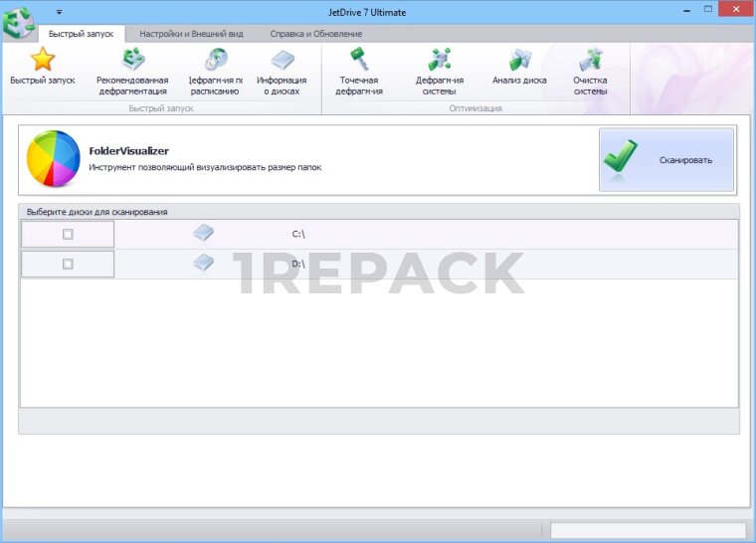Open Информация о дисках

point(282,61)
